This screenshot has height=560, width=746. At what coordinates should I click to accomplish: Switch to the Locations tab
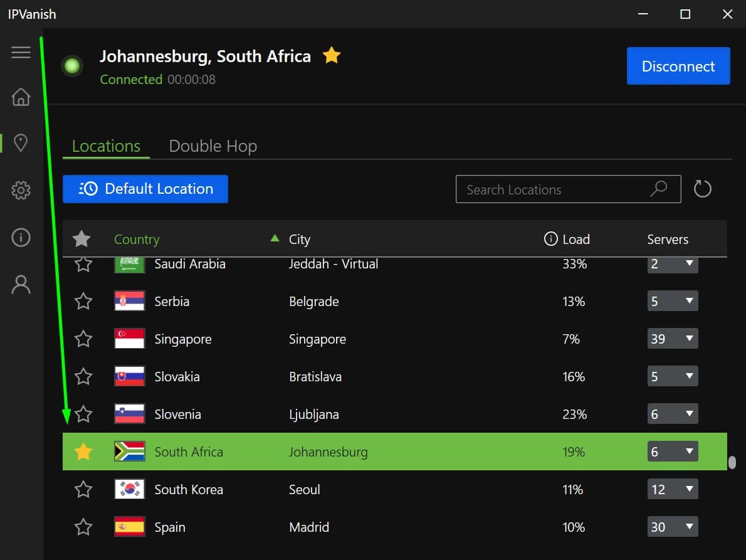(106, 146)
